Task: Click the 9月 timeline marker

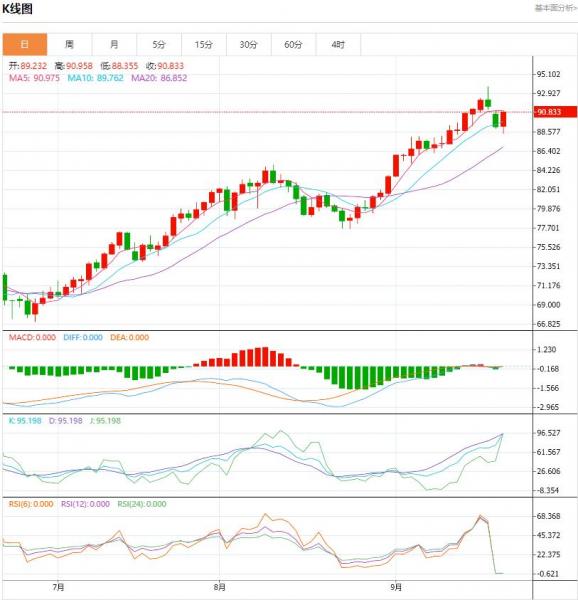Action: pos(396,587)
